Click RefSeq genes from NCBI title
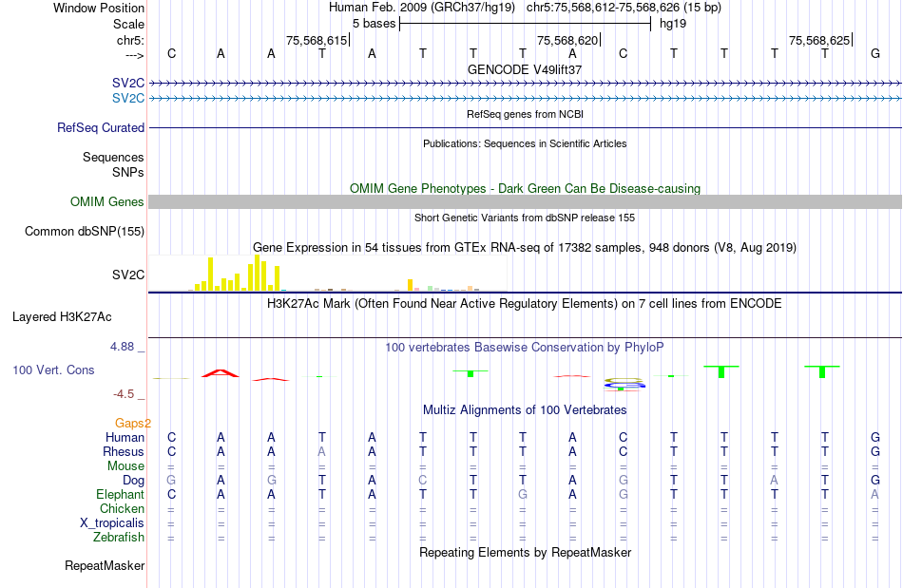 [x=525, y=114]
